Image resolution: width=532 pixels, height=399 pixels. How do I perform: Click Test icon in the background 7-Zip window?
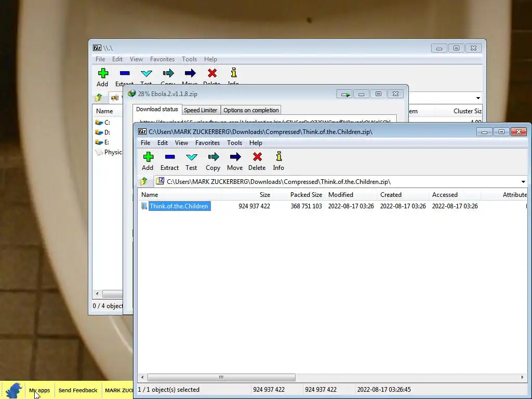(x=146, y=73)
